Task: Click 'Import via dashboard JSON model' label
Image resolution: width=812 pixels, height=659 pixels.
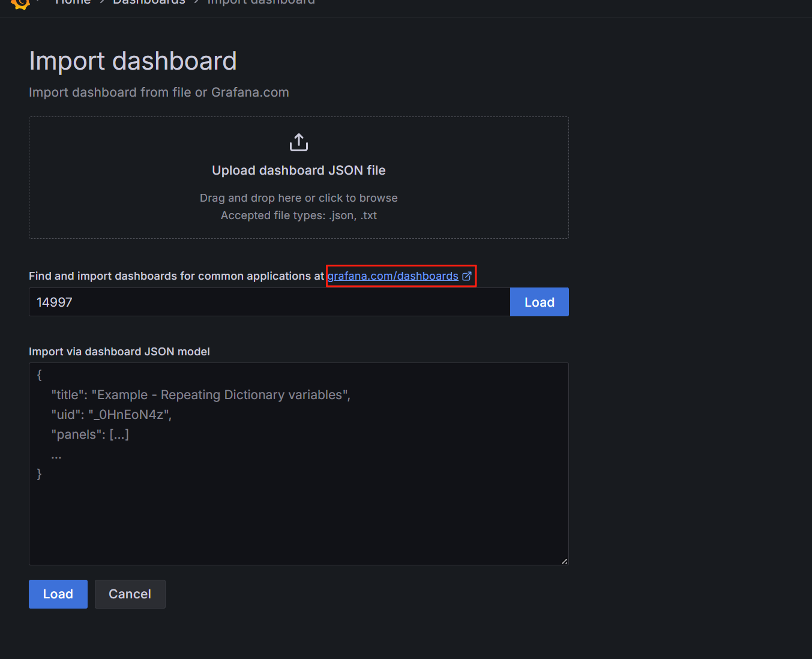Action: coord(119,352)
